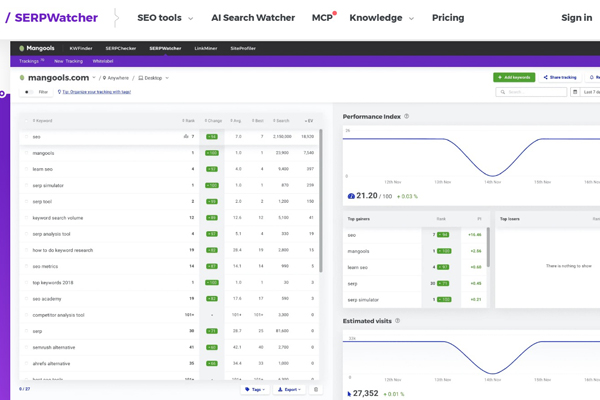Switch to SiteProfiler tool tab
The height and width of the screenshot is (400, 600).
(x=243, y=48)
